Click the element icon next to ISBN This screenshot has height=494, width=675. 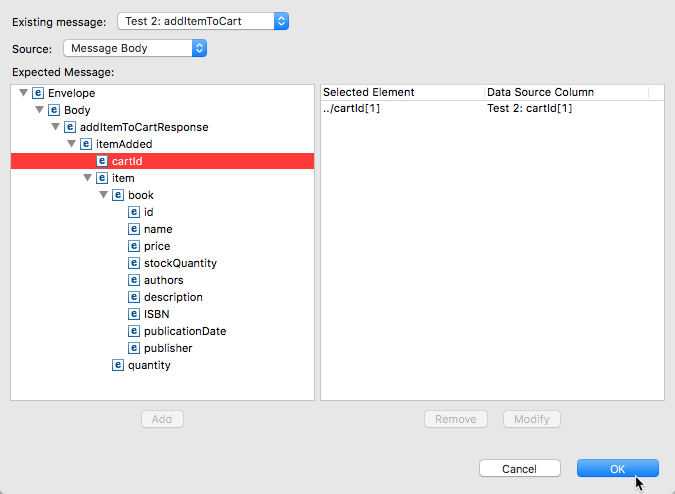(134, 314)
